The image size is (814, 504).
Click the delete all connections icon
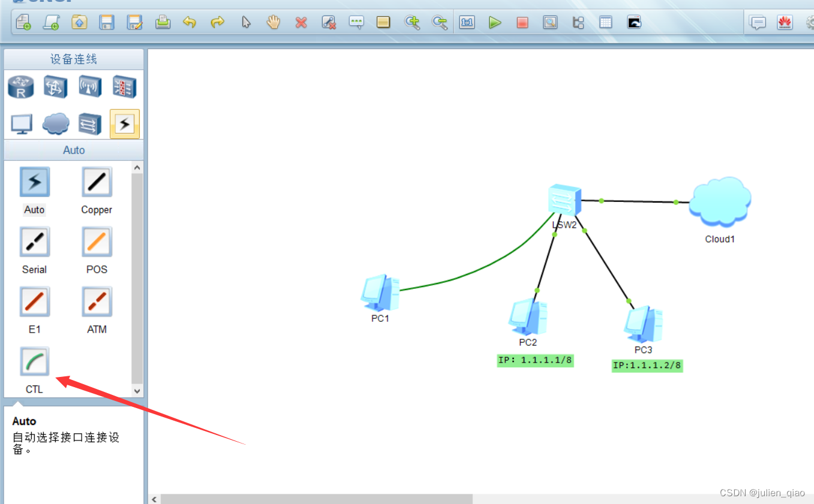329,23
